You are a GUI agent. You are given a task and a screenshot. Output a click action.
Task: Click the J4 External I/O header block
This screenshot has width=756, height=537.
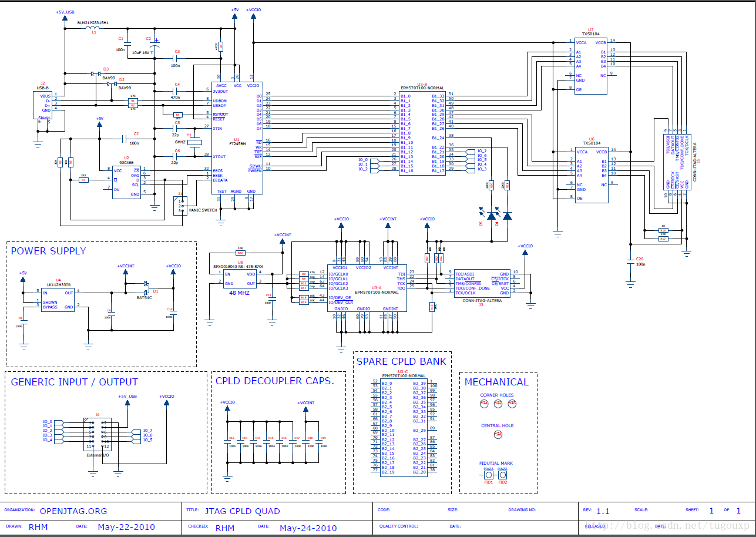(x=98, y=435)
